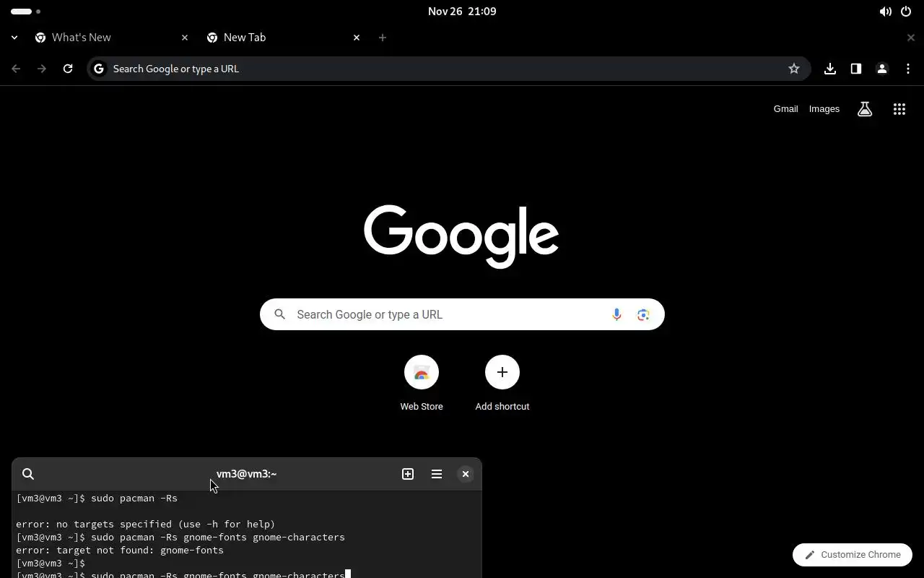
Task: Reload the current page
Action: click(x=68, y=69)
